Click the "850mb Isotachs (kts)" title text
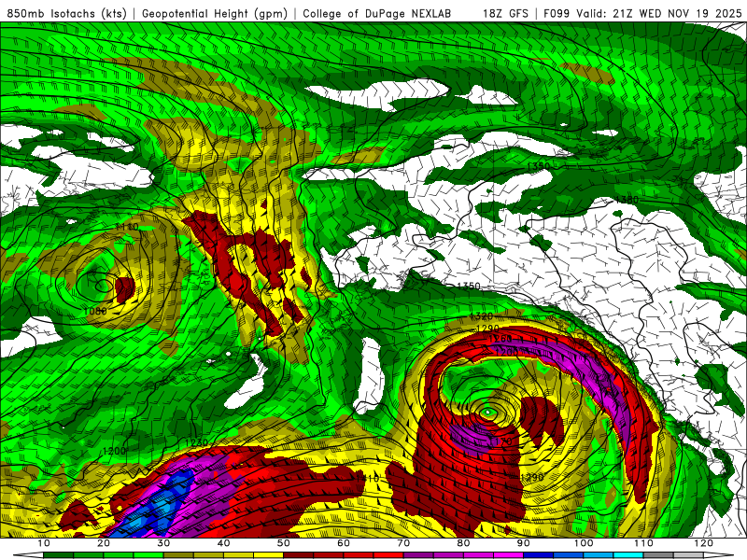The image size is (747, 560). 67,14
